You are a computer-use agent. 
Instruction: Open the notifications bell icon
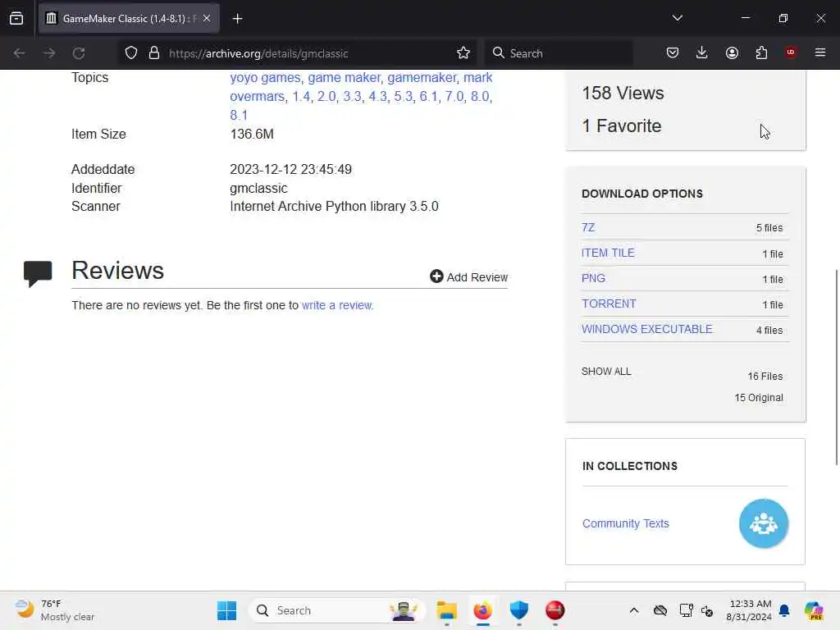(784, 610)
